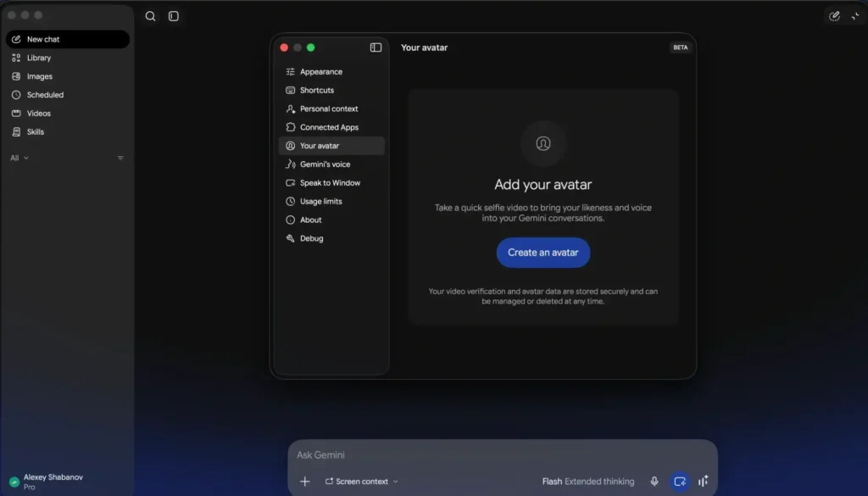Open Images in left sidebar

pyautogui.click(x=68, y=76)
